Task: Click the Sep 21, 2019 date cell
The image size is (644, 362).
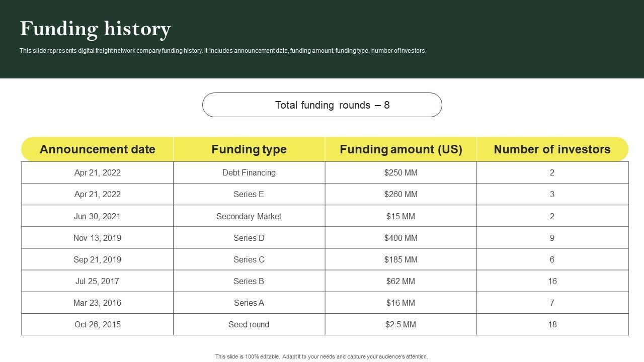Action: (x=98, y=259)
